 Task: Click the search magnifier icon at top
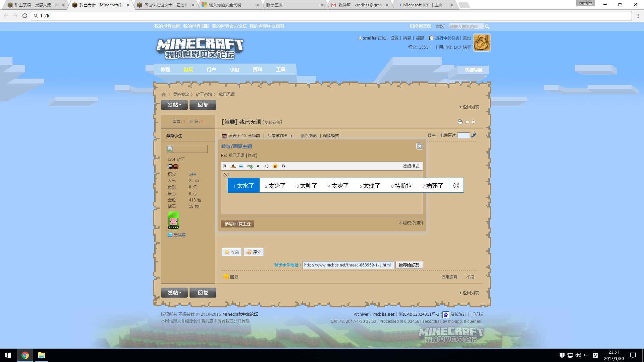coord(487,26)
